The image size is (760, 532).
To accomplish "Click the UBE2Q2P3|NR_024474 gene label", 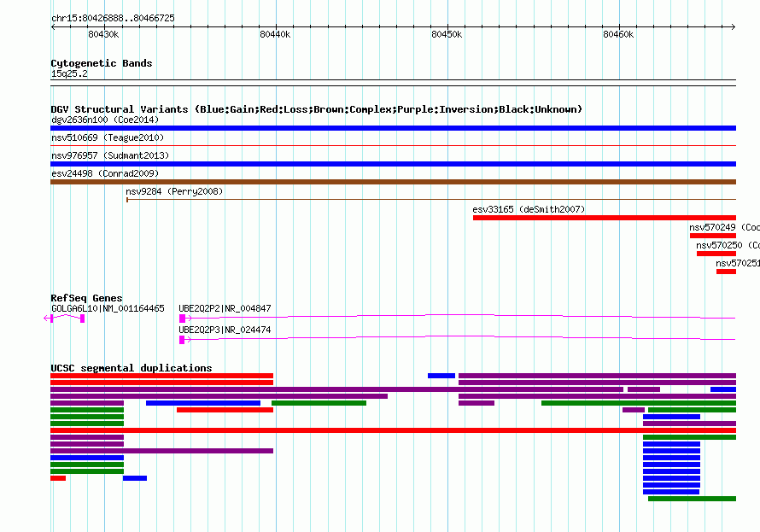I will 225,330.
